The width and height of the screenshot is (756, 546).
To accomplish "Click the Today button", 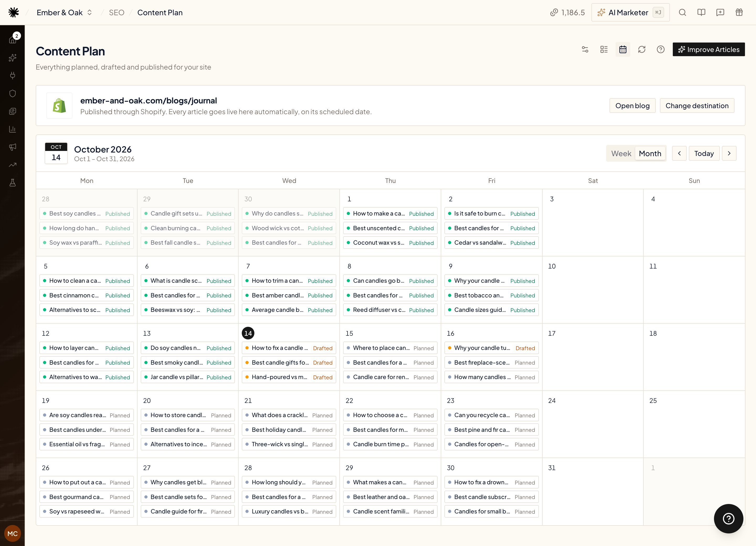I will [x=704, y=153].
